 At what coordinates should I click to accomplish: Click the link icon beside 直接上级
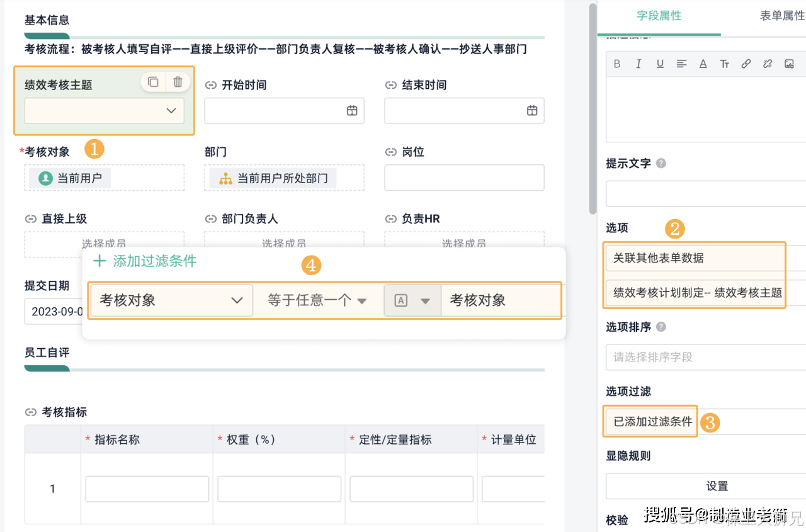(31, 219)
